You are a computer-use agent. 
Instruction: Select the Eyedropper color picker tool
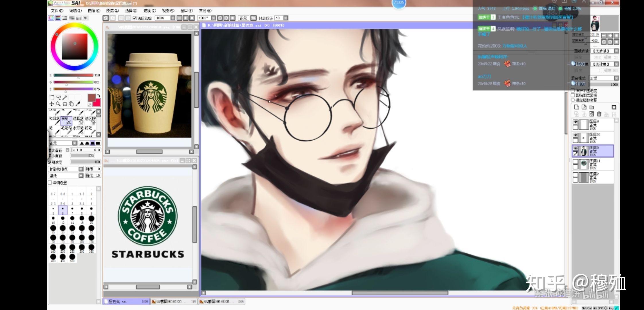78,104
